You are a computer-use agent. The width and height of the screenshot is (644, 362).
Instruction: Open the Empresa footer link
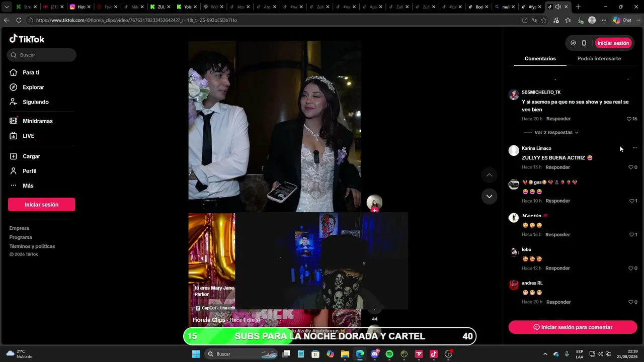pos(19,228)
